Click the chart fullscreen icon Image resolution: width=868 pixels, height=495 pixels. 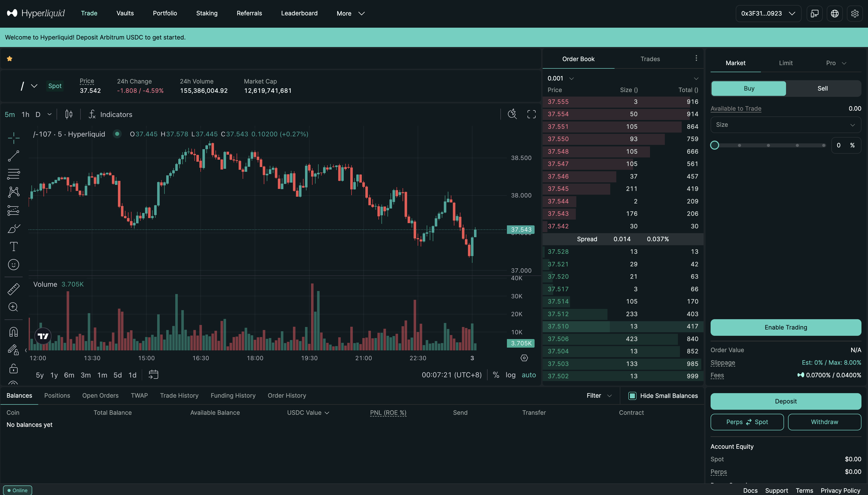(x=531, y=114)
